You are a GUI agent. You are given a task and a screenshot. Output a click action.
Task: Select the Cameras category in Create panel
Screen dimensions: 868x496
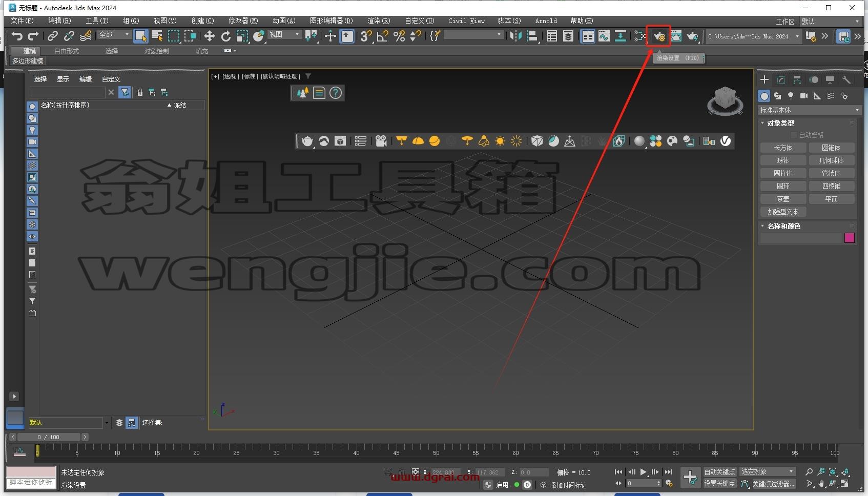point(804,96)
